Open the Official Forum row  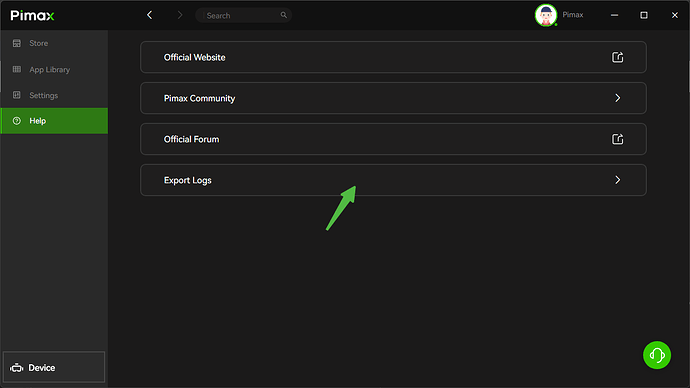[x=393, y=139]
